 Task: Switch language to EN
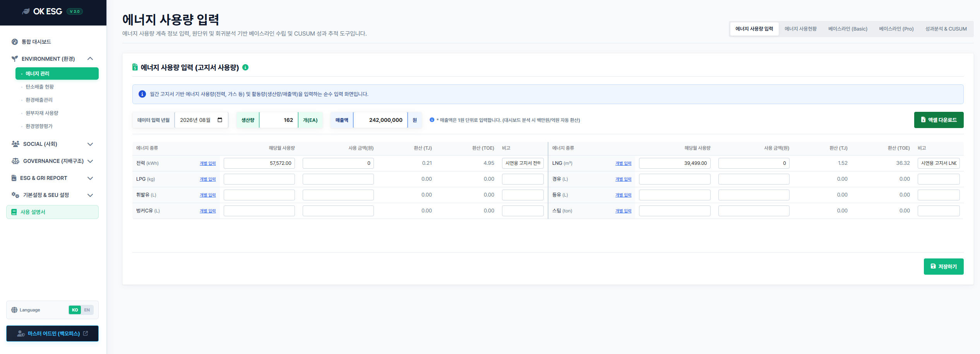click(x=87, y=310)
